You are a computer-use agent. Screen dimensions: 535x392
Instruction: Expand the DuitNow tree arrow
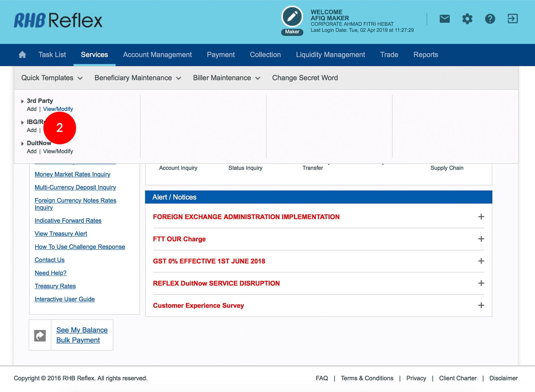pyautogui.click(x=22, y=143)
